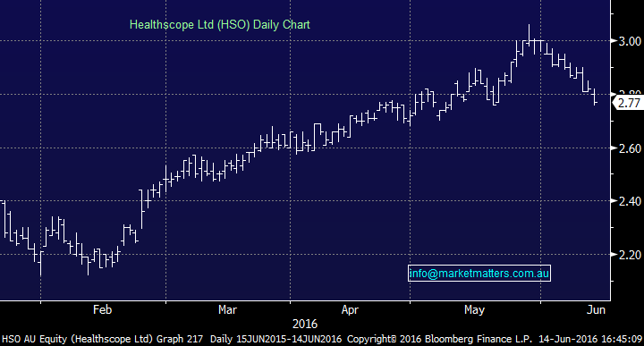
Task: Click the Daily 15JUN2015-14JUN2016 date range text
Action: tap(276, 339)
